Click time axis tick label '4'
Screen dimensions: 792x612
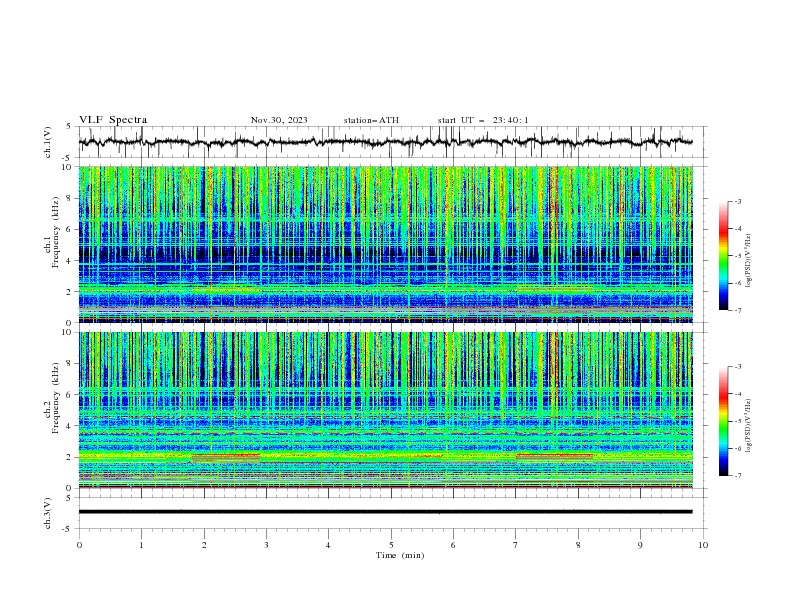[328, 545]
